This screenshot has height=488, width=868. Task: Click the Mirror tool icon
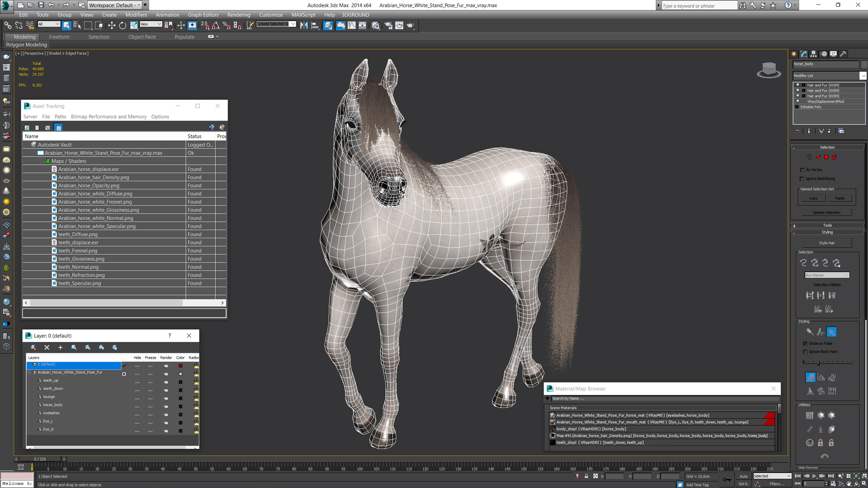click(x=304, y=25)
